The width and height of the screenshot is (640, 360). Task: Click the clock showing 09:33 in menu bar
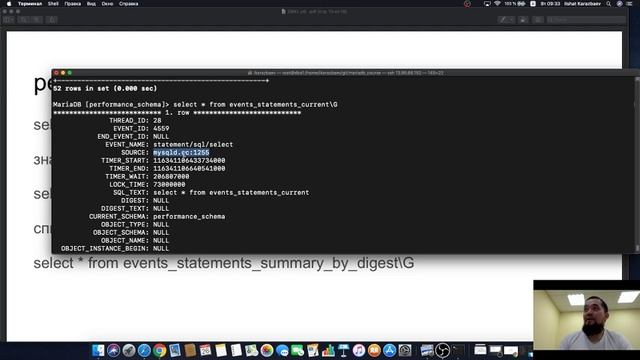coord(550,4)
